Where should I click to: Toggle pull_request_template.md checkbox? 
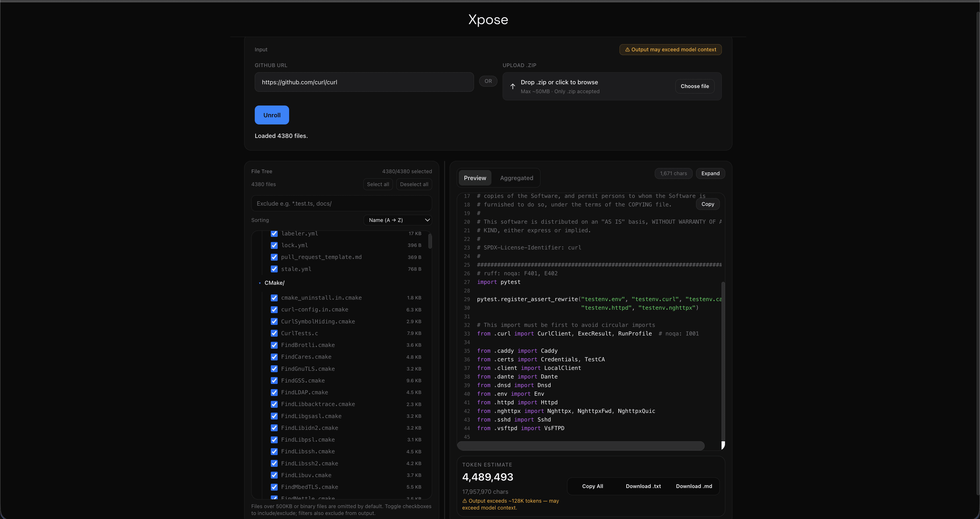click(x=274, y=257)
